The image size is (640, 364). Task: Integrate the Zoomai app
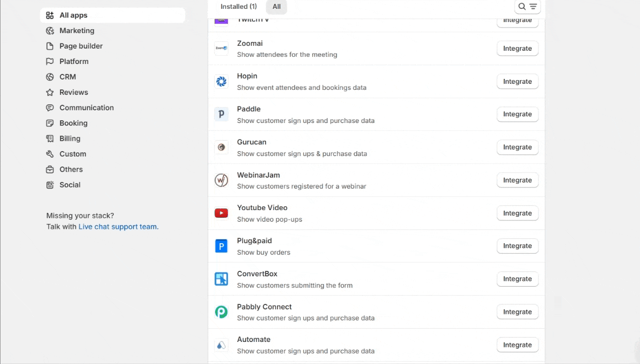coord(517,49)
